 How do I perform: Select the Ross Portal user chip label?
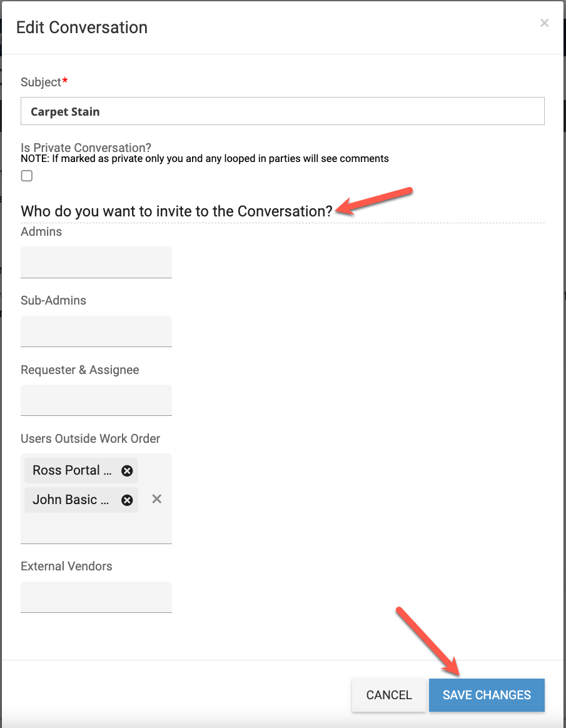pos(72,470)
